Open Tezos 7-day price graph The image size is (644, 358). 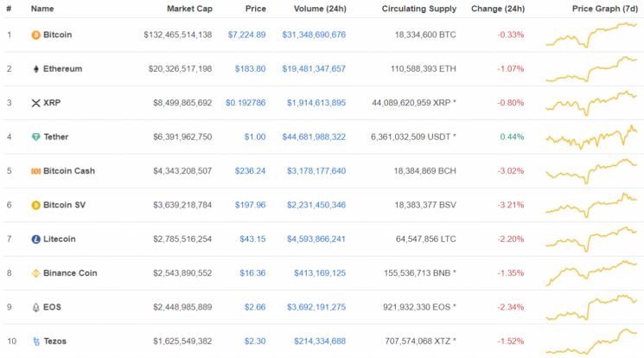pos(591,342)
